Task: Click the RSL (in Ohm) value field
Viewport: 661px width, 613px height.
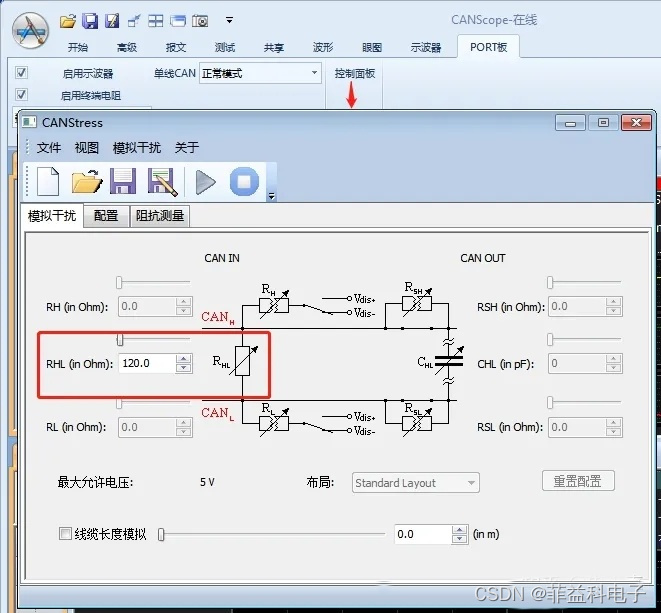Action: pyautogui.click(x=578, y=427)
